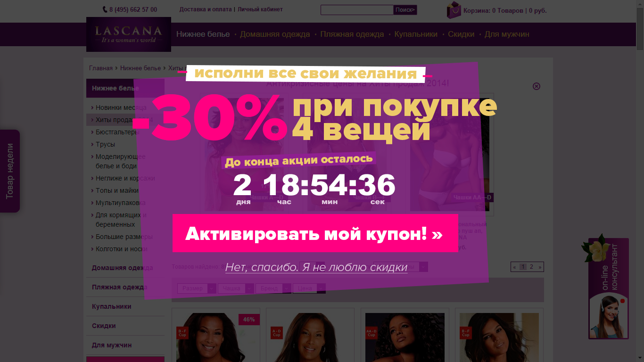Open the Купальники menu item
This screenshot has height=362, width=644.
(x=416, y=34)
